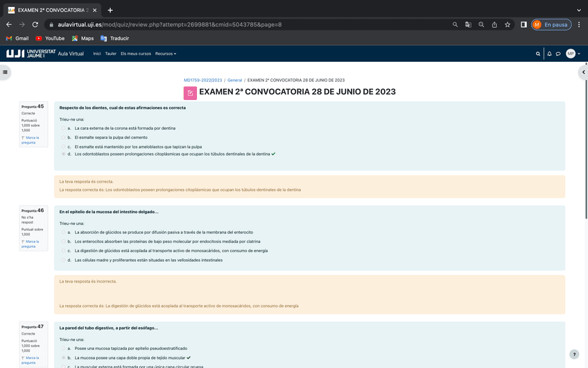The height and width of the screenshot is (368, 588).
Task: Click the lock icon in the address bar
Action: tap(51, 24)
